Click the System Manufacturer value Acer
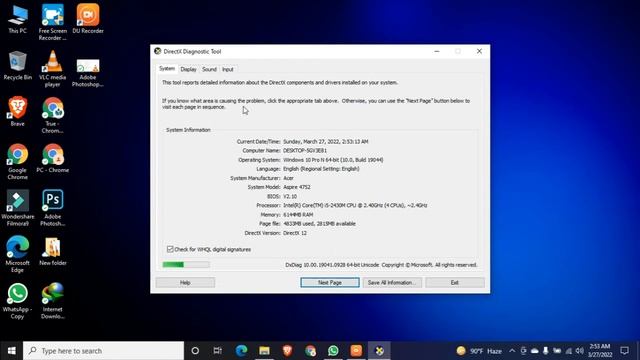This screenshot has height=360, width=640. pyautogui.click(x=289, y=178)
